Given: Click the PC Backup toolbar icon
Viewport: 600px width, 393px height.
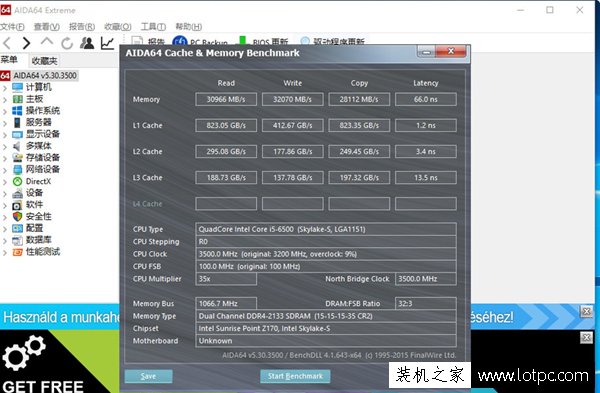Looking at the screenshot, I should 179,41.
